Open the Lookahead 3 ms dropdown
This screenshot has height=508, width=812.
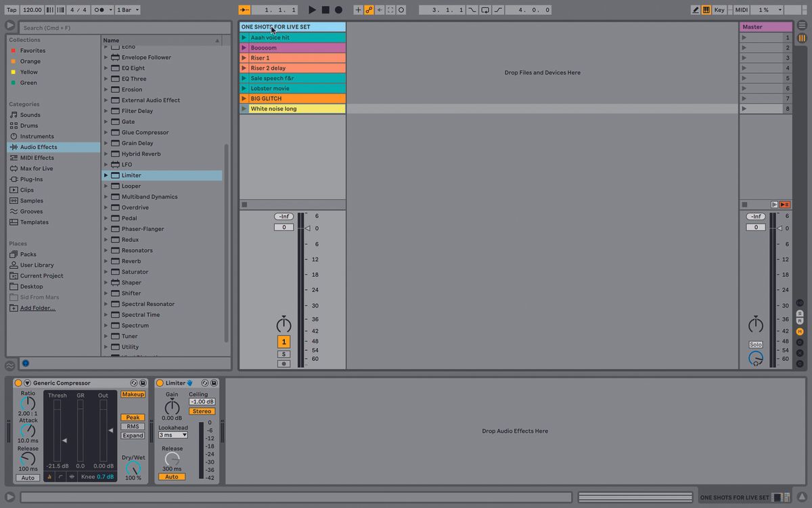[x=173, y=435]
